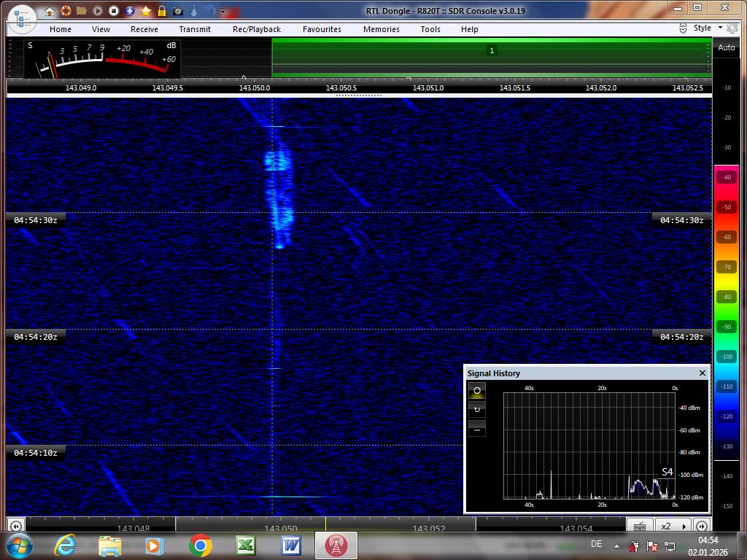The image size is (747, 560).
Task: Open the Favourites ribbon tab
Action: pos(322,29)
